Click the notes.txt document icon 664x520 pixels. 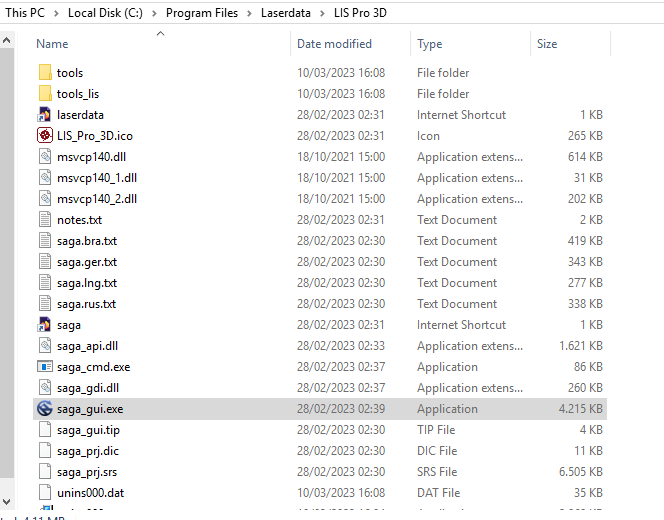coord(44,220)
